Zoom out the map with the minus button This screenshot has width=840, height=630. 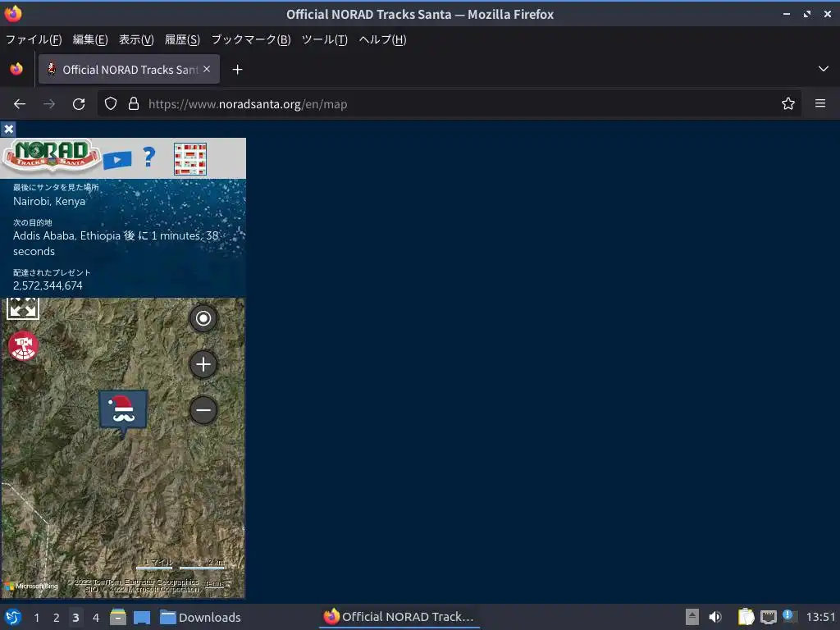point(203,411)
